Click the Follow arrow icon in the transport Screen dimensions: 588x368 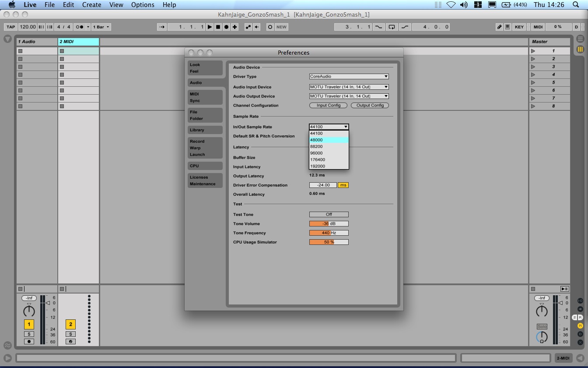pos(162,27)
